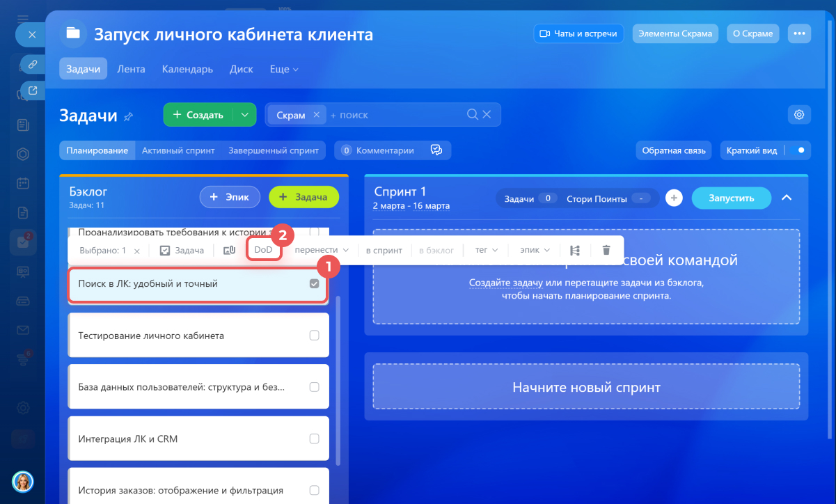Add item with round plus in Спринт 1
This screenshot has width=836, height=504.
pyautogui.click(x=673, y=198)
